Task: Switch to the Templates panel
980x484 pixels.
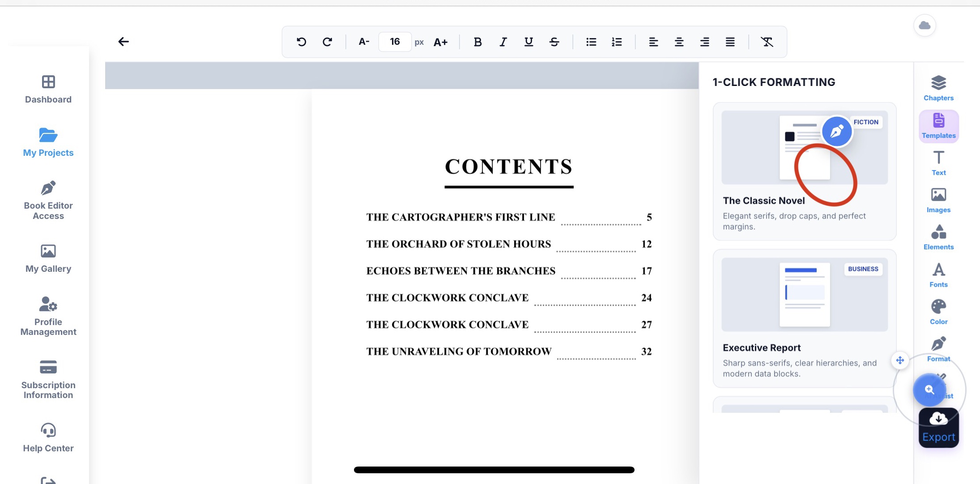Action: coord(938,126)
